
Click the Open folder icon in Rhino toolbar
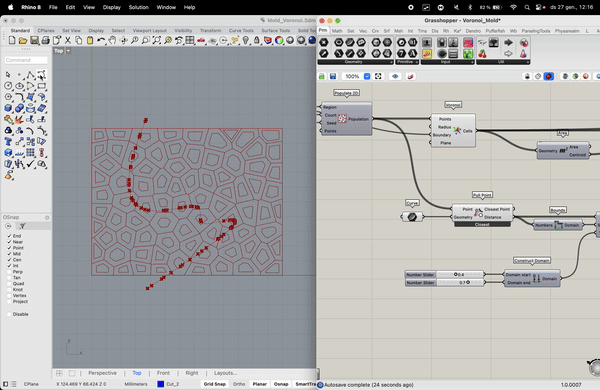pyautogui.click(x=23, y=40)
